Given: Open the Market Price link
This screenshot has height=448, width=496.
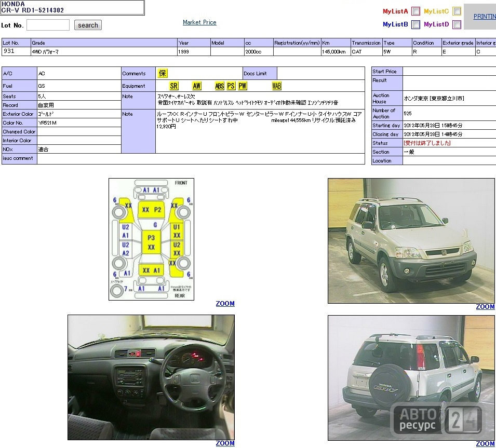Looking at the screenshot, I should (x=199, y=22).
